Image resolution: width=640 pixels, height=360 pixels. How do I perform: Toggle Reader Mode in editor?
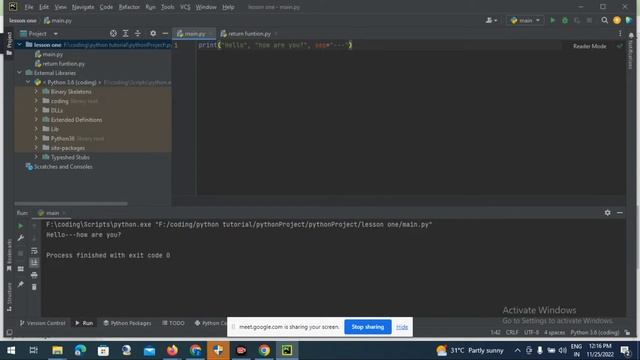pos(589,46)
